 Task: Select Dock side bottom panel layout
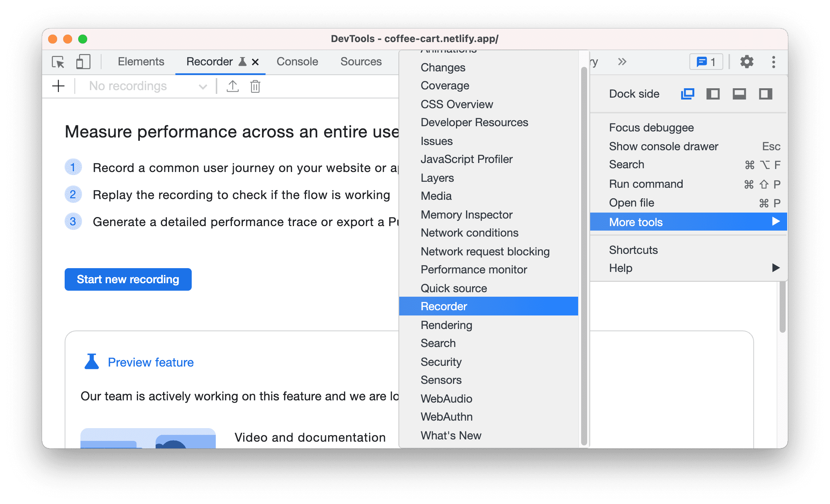tap(741, 94)
